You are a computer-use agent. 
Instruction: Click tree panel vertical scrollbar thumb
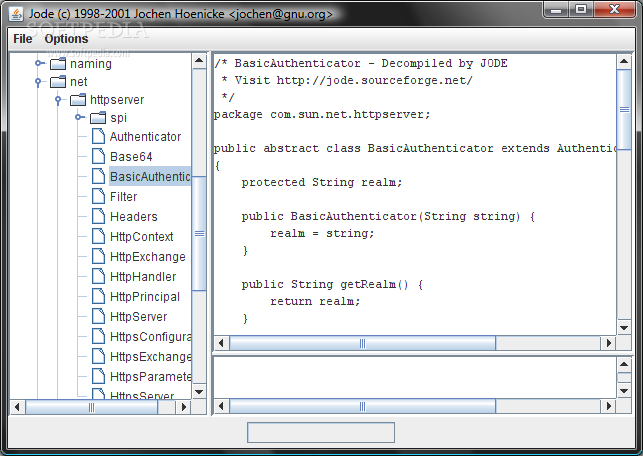click(199, 233)
